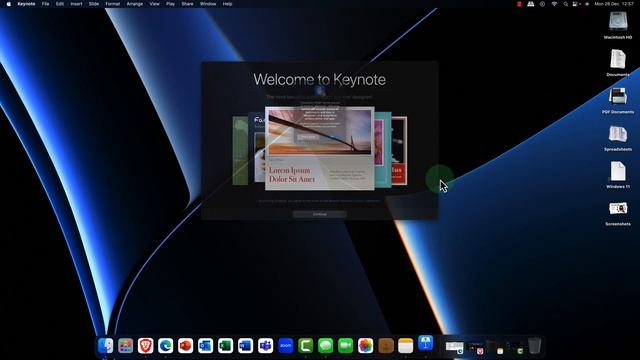This screenshot has height=360, width=640.
Task: Open Notes from the Dock
Action: 406,346
